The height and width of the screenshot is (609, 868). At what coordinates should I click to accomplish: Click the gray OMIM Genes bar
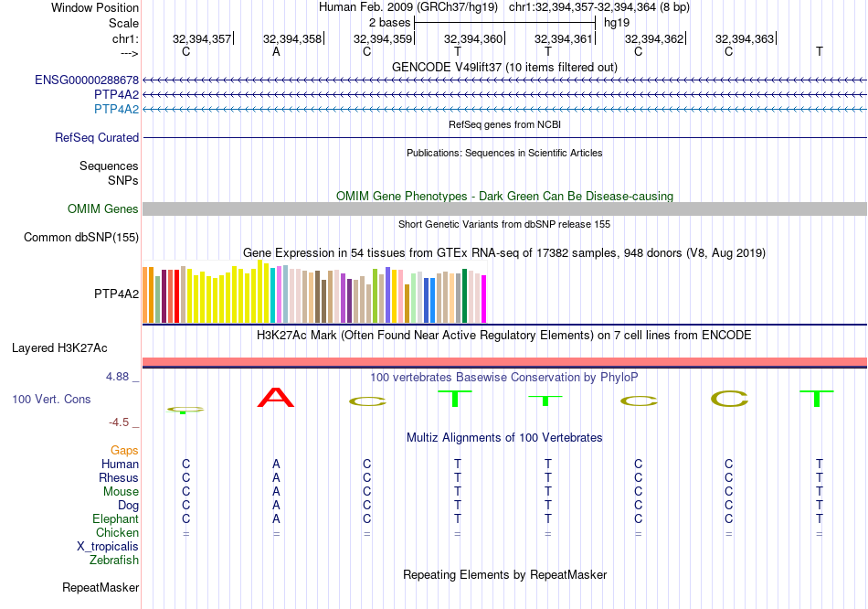(505, 208)
